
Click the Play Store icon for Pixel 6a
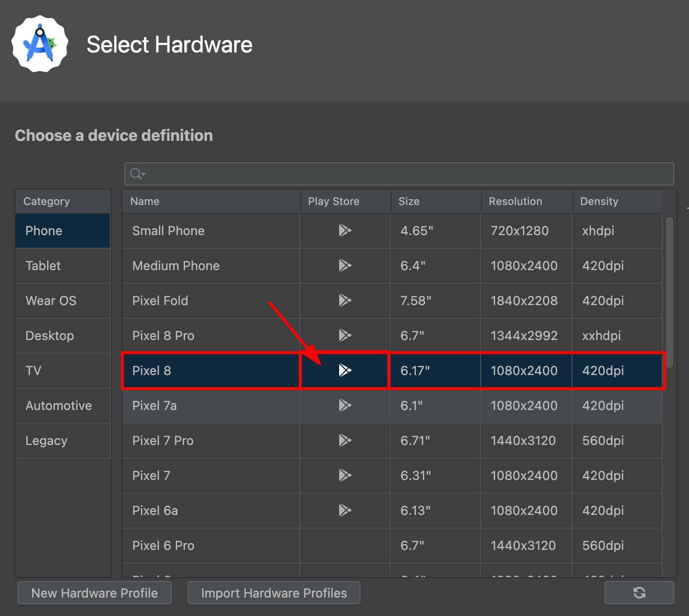pos(345,511)
